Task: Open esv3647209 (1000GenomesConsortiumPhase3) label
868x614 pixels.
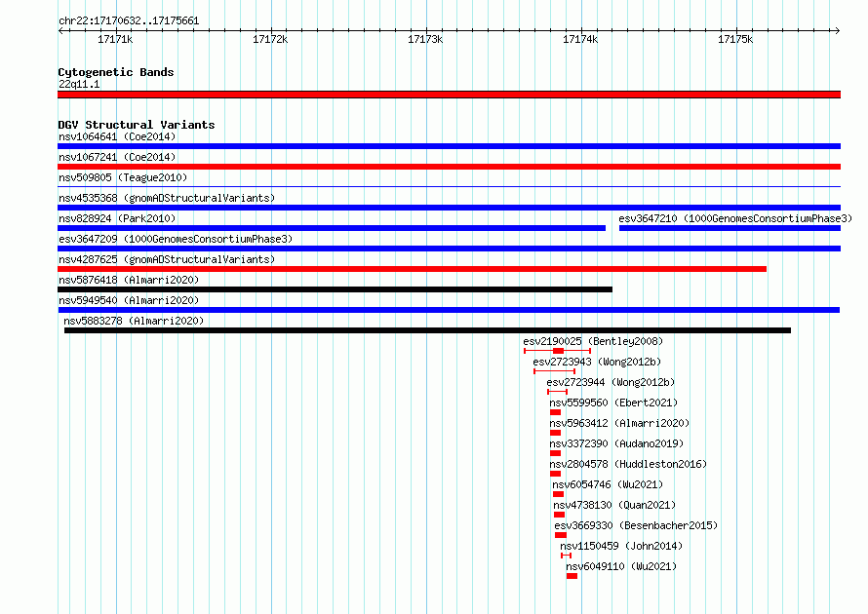Action: (176, 239)
